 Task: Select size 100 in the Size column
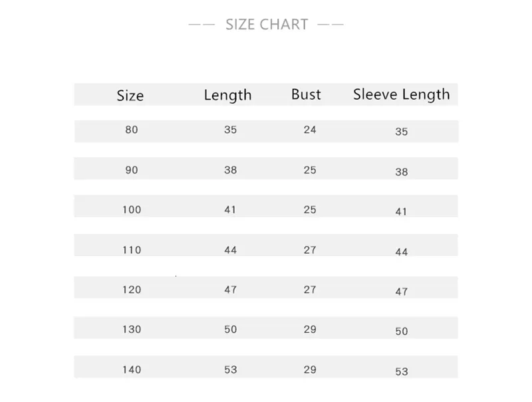(132, 210)
